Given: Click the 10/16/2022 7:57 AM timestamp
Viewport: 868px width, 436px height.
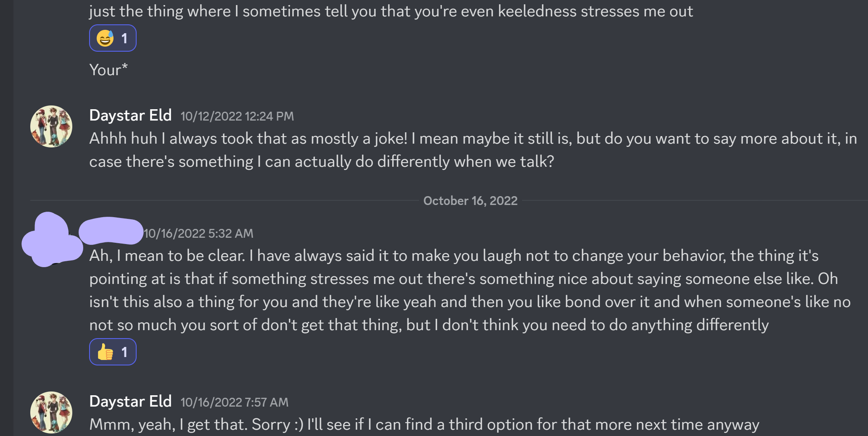Looking at the screenshot, I should click(x=235, y=402).
